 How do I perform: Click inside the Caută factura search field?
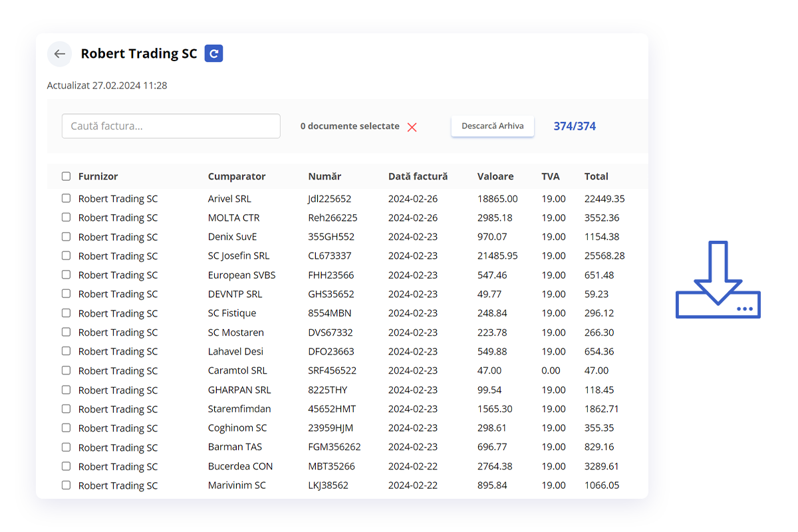point(170,126)
